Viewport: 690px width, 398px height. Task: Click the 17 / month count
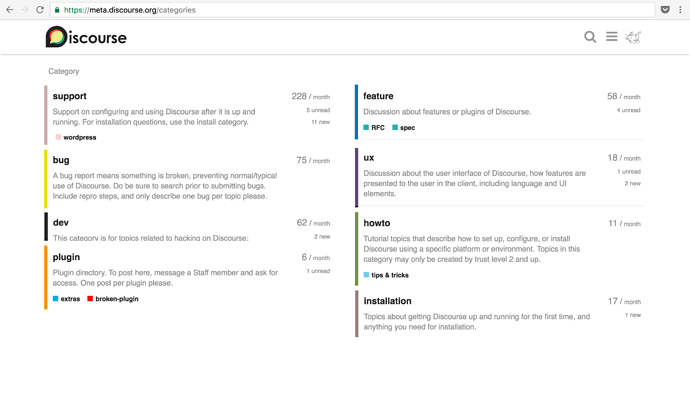coord(624,301)
